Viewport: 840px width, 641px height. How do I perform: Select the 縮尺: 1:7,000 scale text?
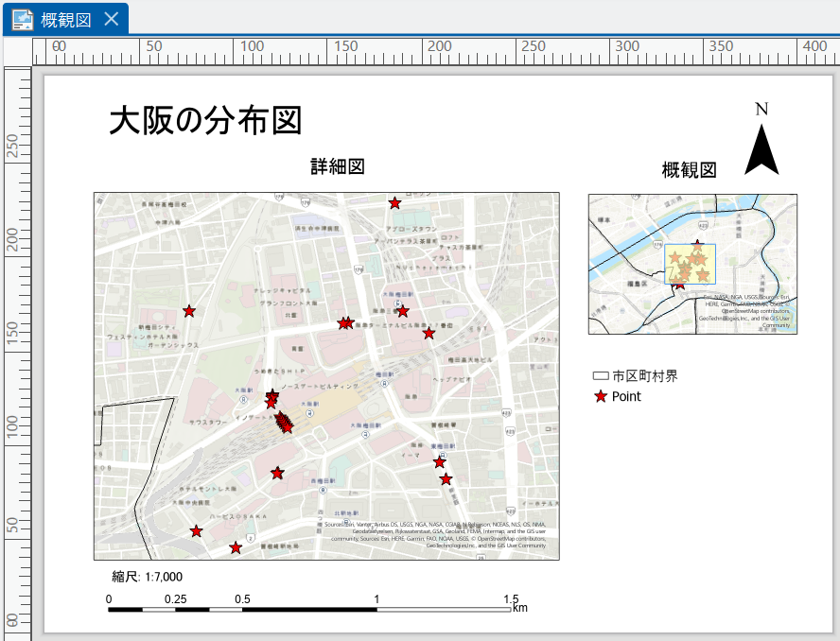point(147,577)
